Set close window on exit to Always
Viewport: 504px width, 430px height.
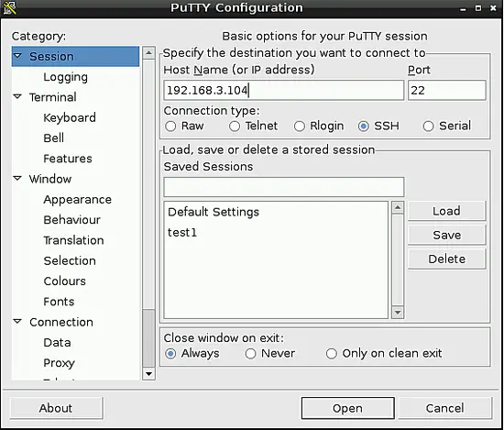(170, 354)
